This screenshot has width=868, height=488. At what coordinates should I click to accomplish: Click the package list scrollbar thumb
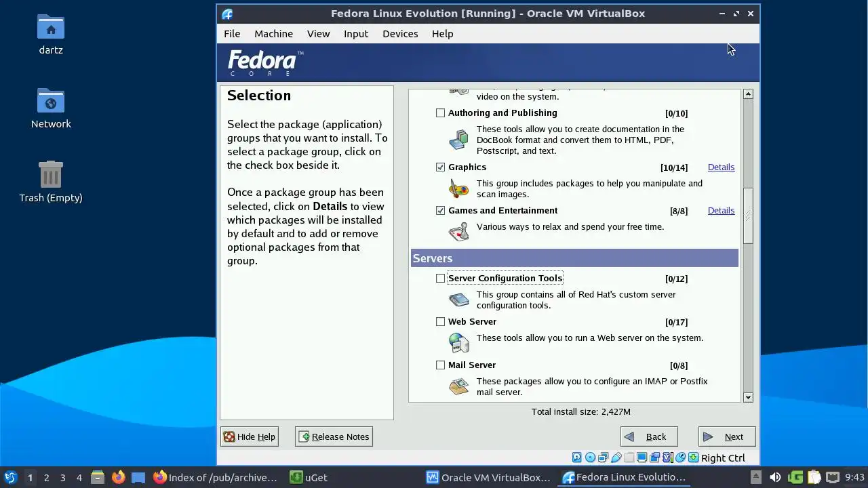pyautogui.click(x=748, y=216)
